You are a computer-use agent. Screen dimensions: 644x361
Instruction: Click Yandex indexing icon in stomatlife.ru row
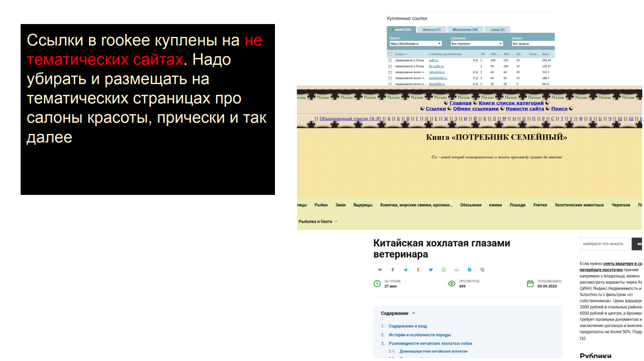point(474,84)
